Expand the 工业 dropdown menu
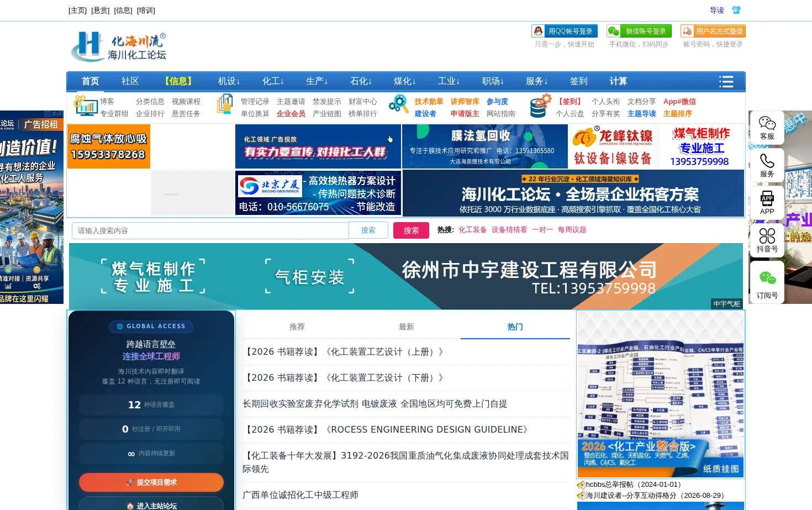The width and height of the screenshot is (812, 510). 449,81
